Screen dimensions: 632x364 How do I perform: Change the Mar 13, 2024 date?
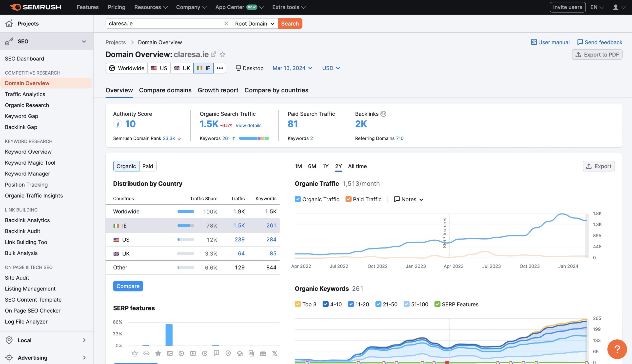coord(292,68)
